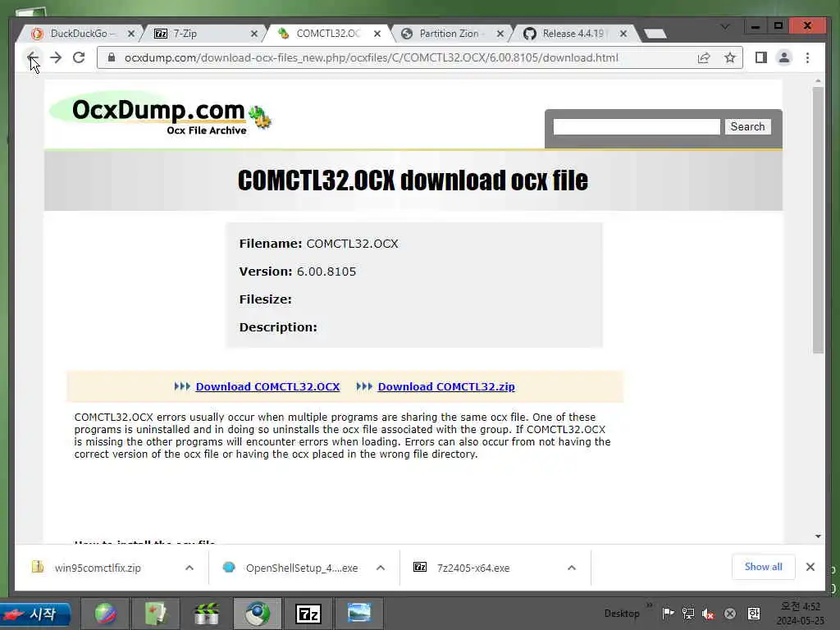Image resolution: width=840 pixels, height=630 pixels.
Task: Click the OcxDump.com logo
Action: pyautogui.click(x=161, y=113)
